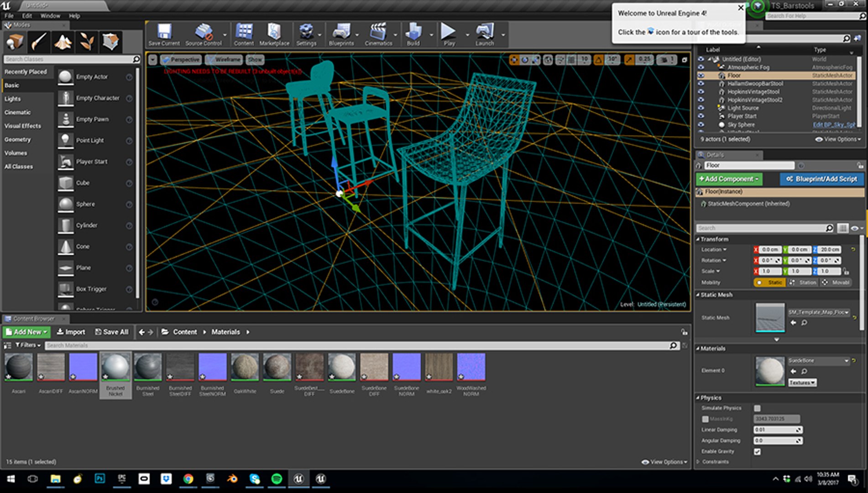Open the Blueprints toolbar icon
Viewport: 868px width, 493px height.
pos(341,34)
